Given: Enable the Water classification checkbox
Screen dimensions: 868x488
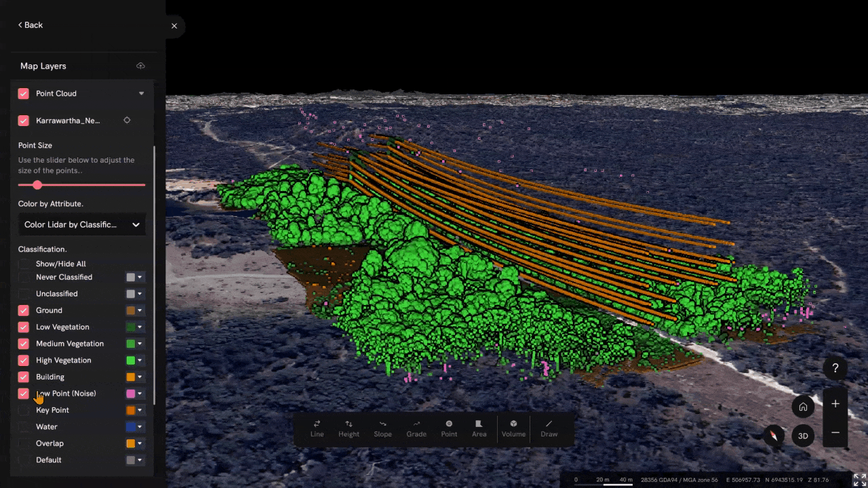Looking at the screenshot, I should [x=24, y=427].
